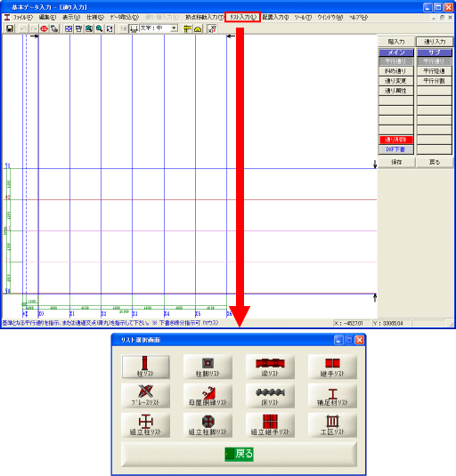
Task: Expand the 文字：中 text size dropdown
Action: click(x=174, y=28)
